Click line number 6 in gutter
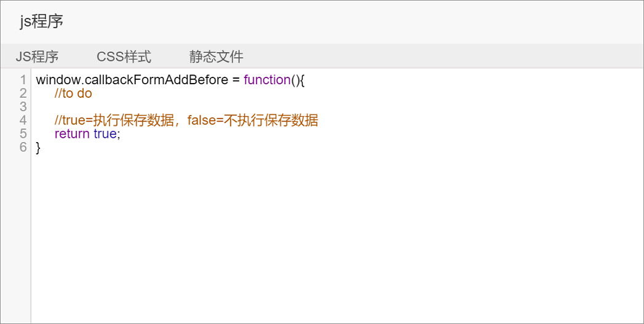Screen dimensions: 644x324 [x=23, y=147]
